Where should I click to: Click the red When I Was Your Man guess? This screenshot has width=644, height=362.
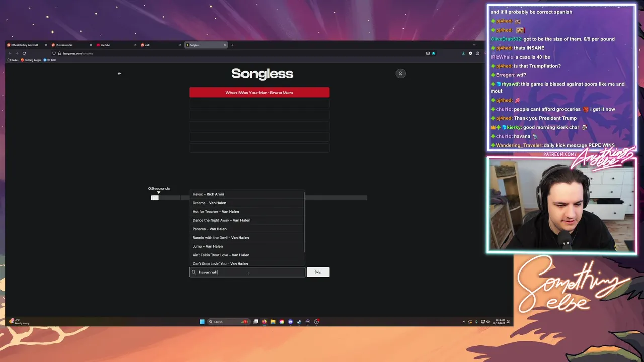(259, 93)
